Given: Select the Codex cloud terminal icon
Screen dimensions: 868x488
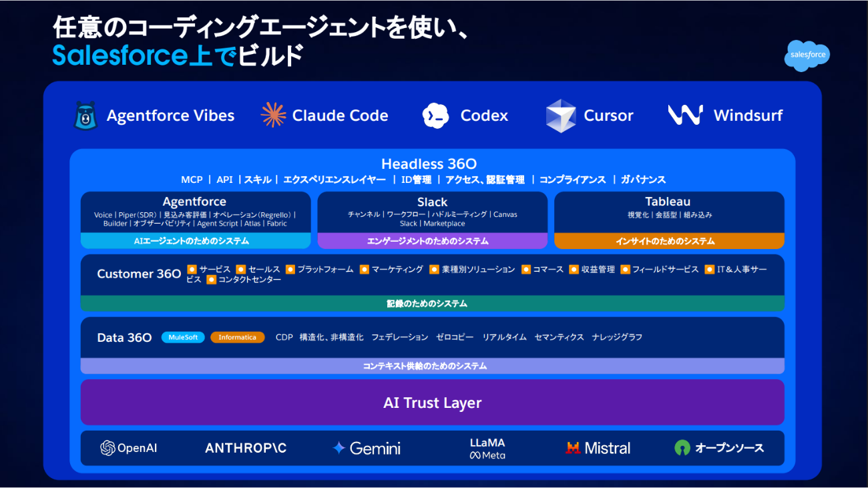Looking at the screenshot, I should pos(436,115).
